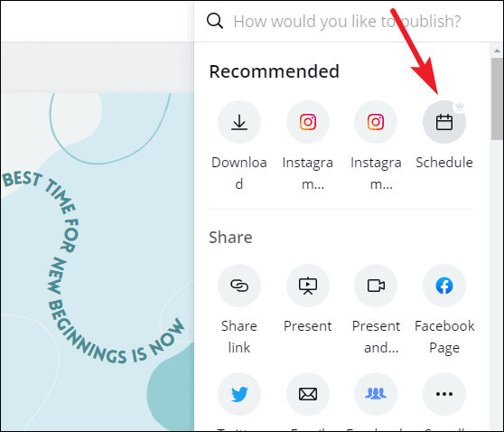Click the Facebook Page text label
The image size is (504, 432).
(x=444, y=336)
